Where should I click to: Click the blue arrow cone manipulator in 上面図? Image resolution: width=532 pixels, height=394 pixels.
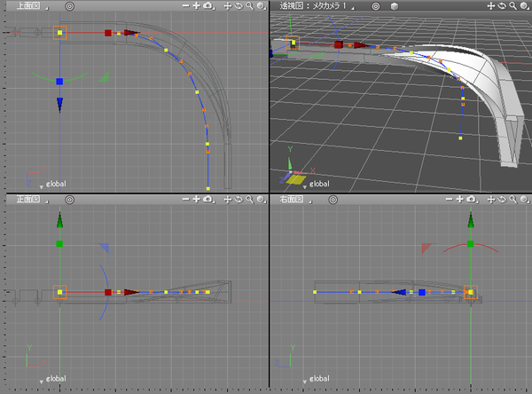pos(60,105)
